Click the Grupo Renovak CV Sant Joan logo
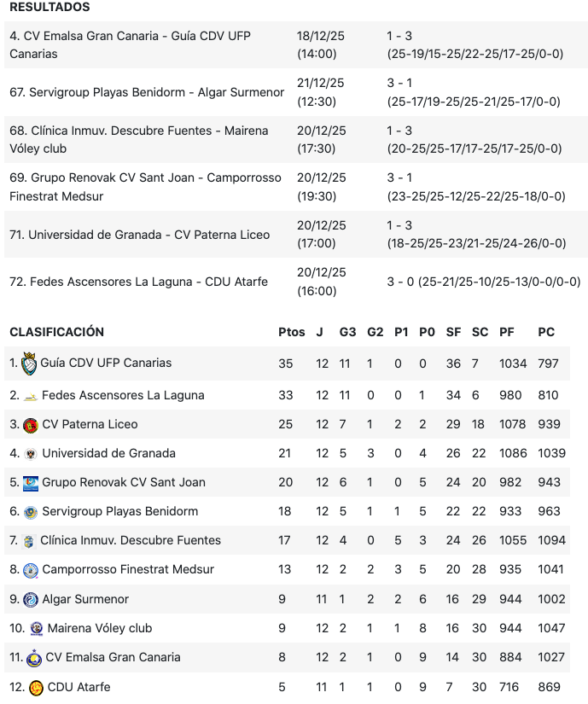The width and height of the screenshot is (588, 704). point(31,483)
